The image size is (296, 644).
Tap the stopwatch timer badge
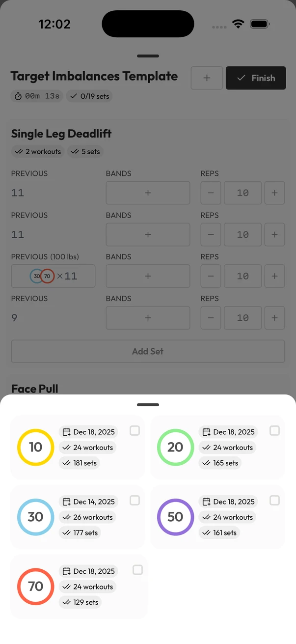(37, 96)
